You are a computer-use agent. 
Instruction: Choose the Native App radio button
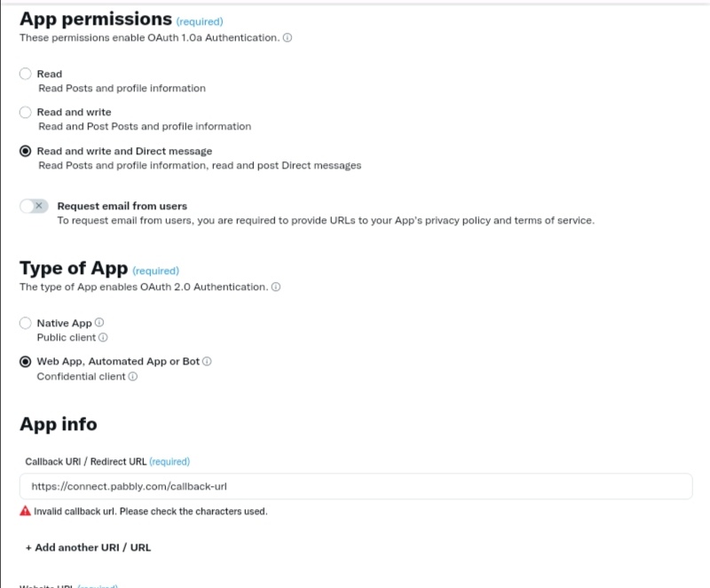point(26,323)
